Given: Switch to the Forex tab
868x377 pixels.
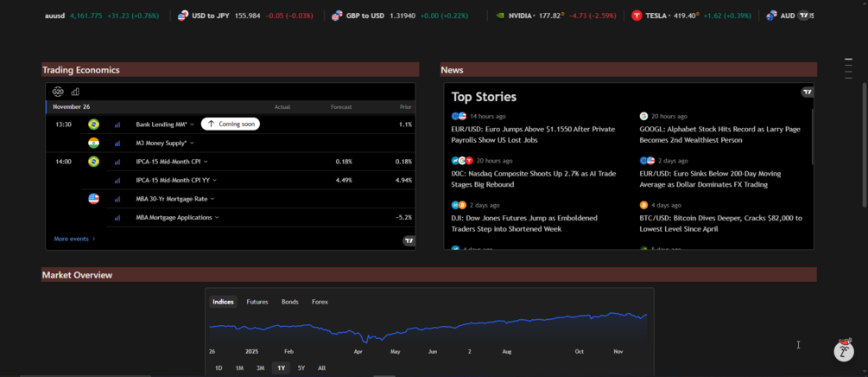Looking at the screenshot, I should pyautogui.click(x=320, y=302).
